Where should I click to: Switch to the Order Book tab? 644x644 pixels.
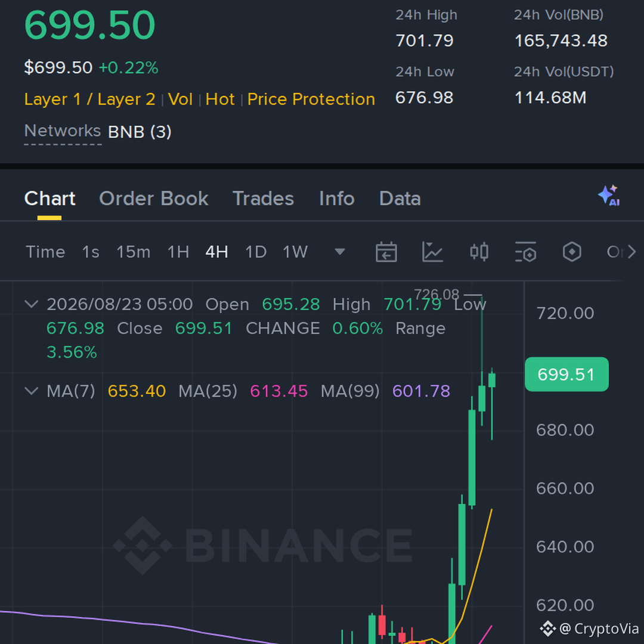154,199
